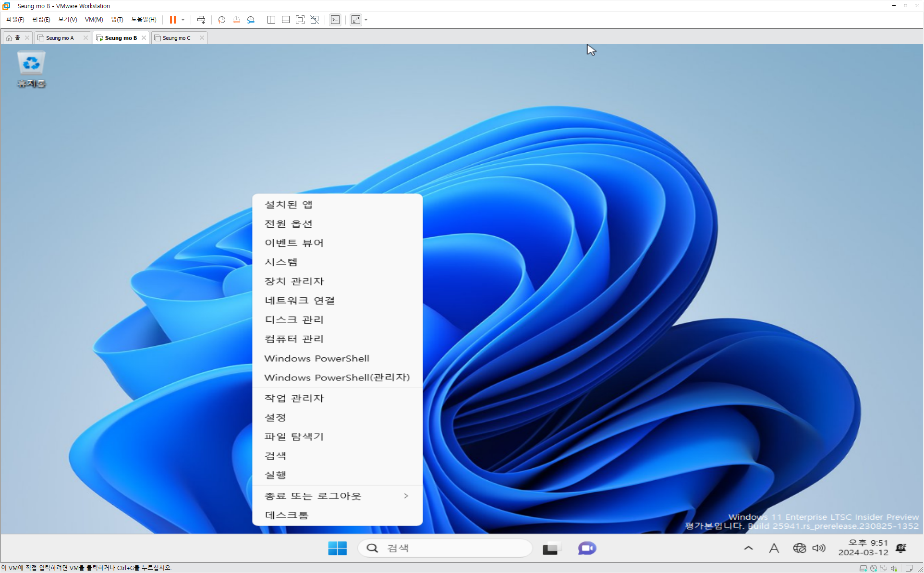Open the VM(M) menu
Viewport: 924px width, 573px height.
(94, 20)
